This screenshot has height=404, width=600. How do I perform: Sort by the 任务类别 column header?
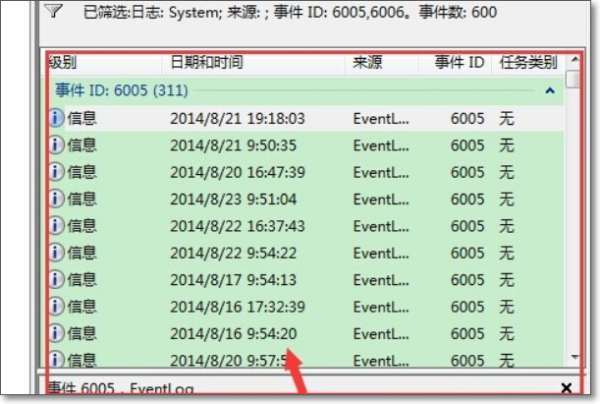tap(528, 62)
